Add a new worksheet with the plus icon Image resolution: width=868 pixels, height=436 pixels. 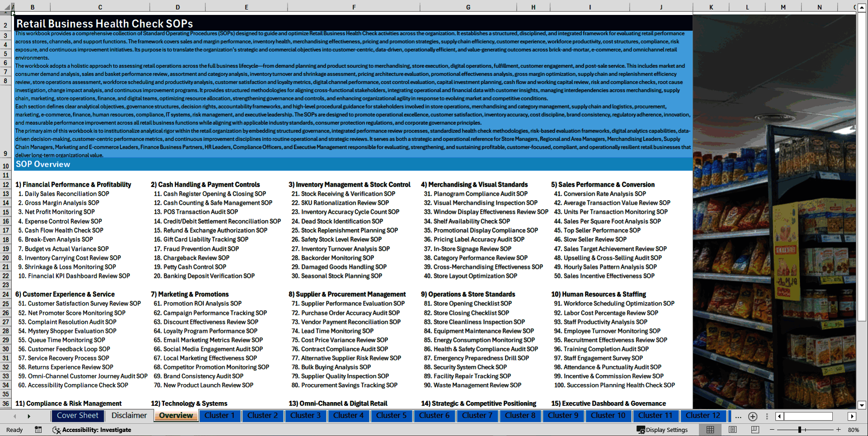(752, 416)
